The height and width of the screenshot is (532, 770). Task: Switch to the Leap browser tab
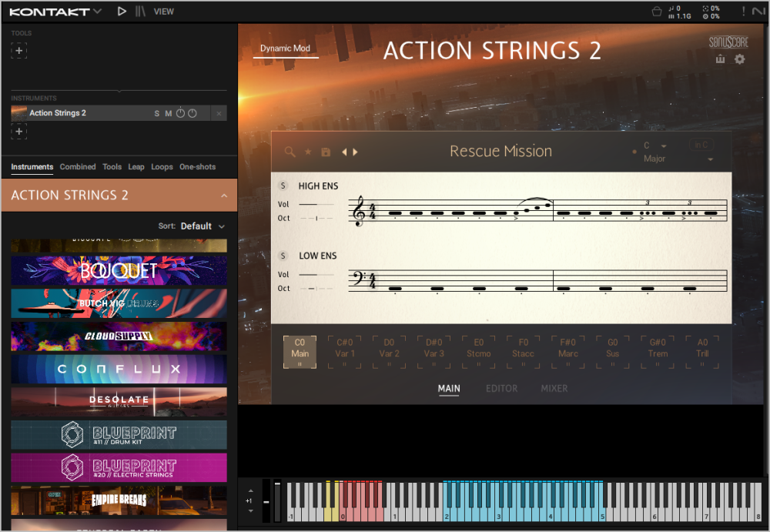pos(136,167)
